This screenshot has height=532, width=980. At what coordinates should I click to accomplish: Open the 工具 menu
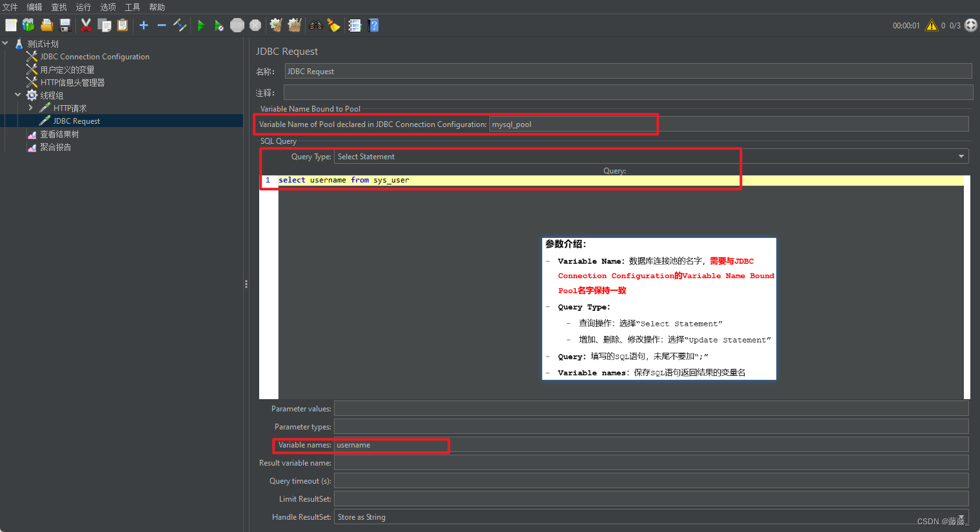pyautogui.click(x=132, y=7)
